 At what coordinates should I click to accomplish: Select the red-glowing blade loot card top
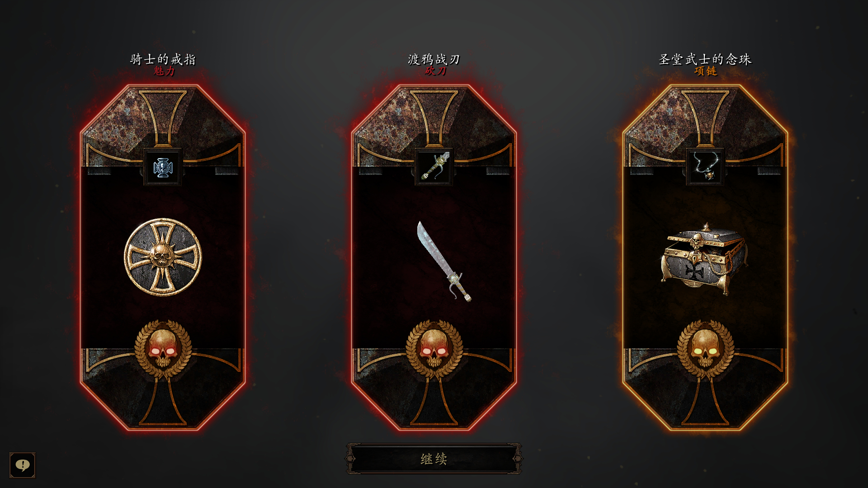pyautogui.click(x=434, y=127)
